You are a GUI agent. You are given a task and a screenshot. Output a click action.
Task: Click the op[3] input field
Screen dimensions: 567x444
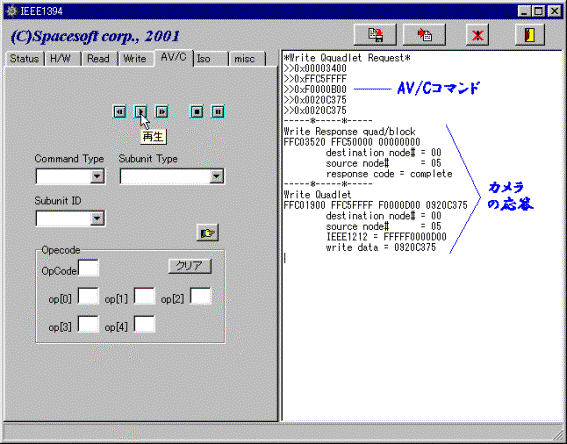tap(89, 324)
